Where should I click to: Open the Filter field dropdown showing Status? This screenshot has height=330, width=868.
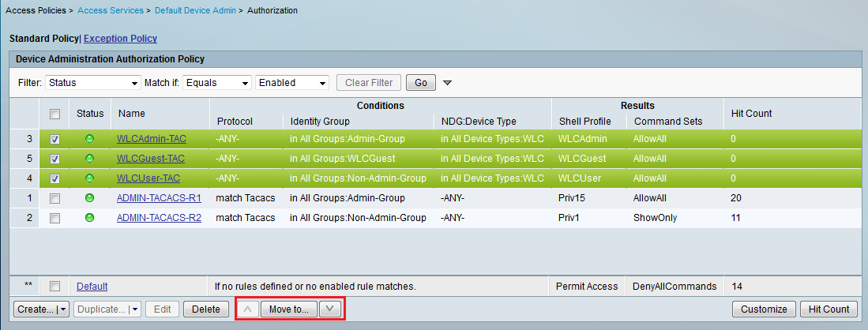(92, 83)
